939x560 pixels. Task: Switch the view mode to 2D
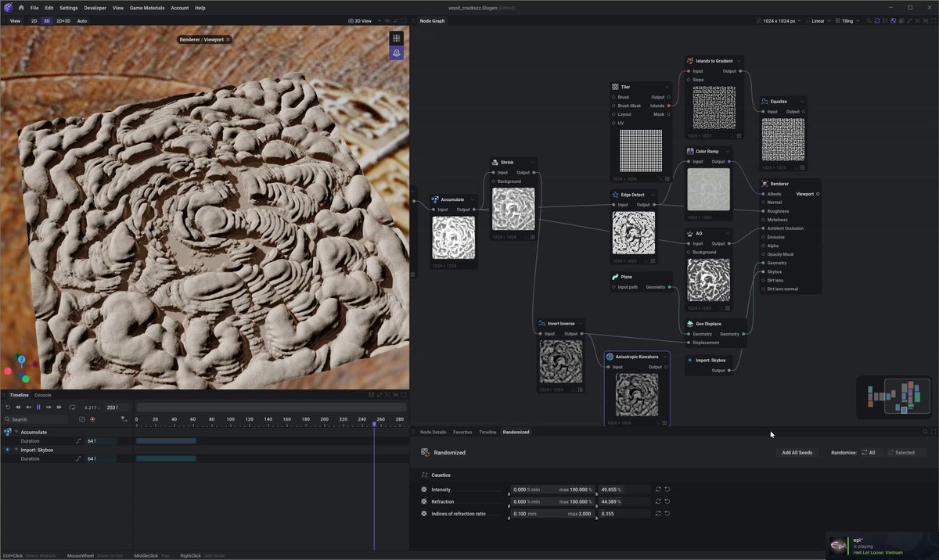click(x=34, y=21)
